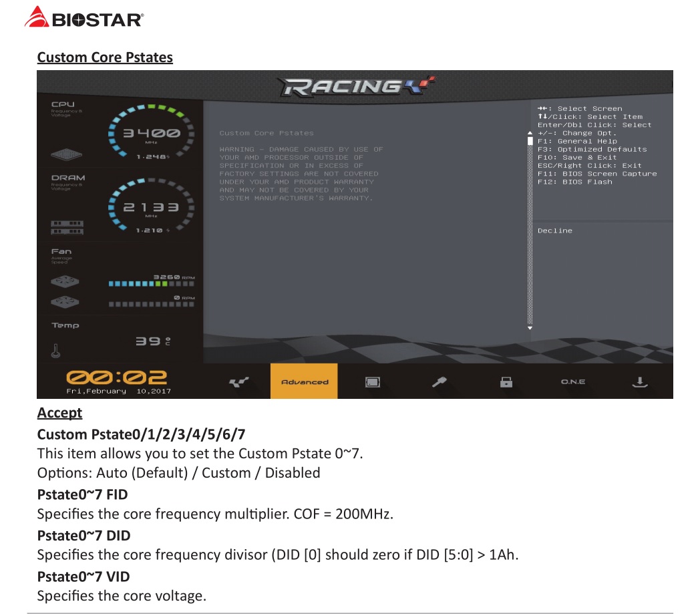Click the 39 degree temperature reading
Viewport: 700px width, 614px height.
click(153, 341)
